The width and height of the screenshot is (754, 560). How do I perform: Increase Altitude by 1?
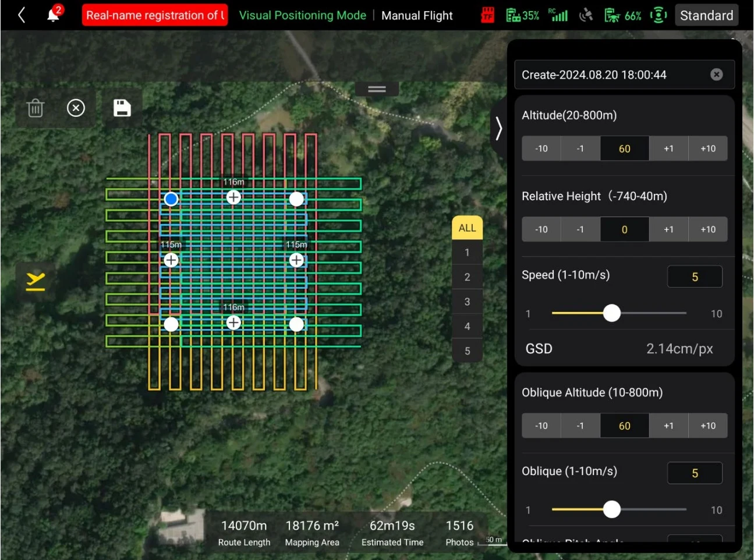click(668, 148)
